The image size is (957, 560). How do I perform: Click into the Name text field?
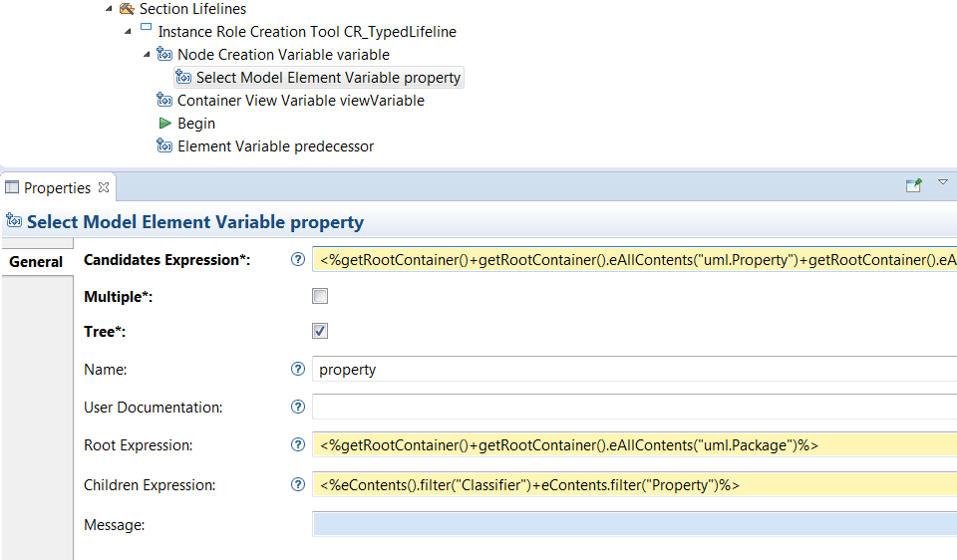[634, 370]
